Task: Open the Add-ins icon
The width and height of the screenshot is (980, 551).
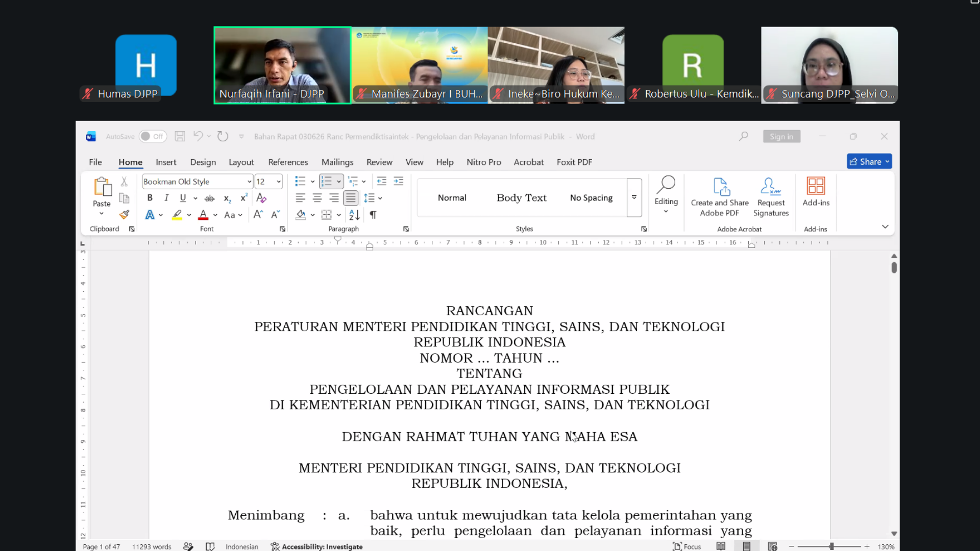Action: pos(816,192)
